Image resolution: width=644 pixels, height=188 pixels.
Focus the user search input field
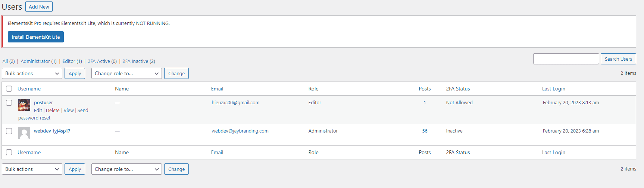pos(566,59)
